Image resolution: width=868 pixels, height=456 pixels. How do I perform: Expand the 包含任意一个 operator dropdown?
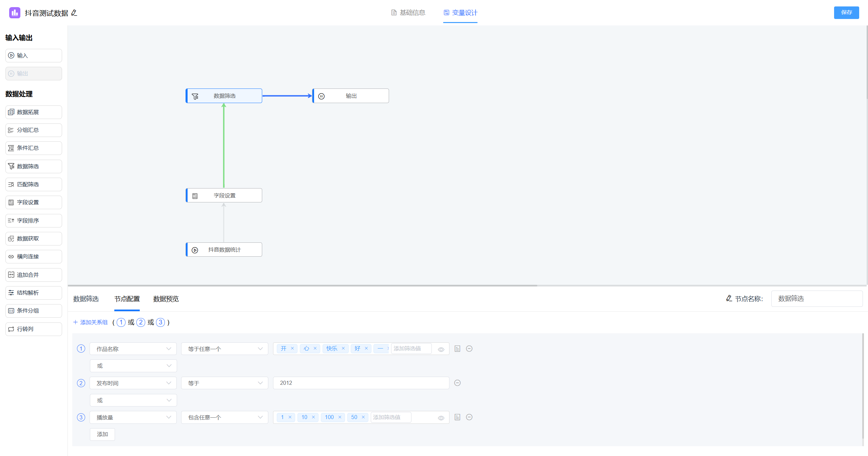225,417
